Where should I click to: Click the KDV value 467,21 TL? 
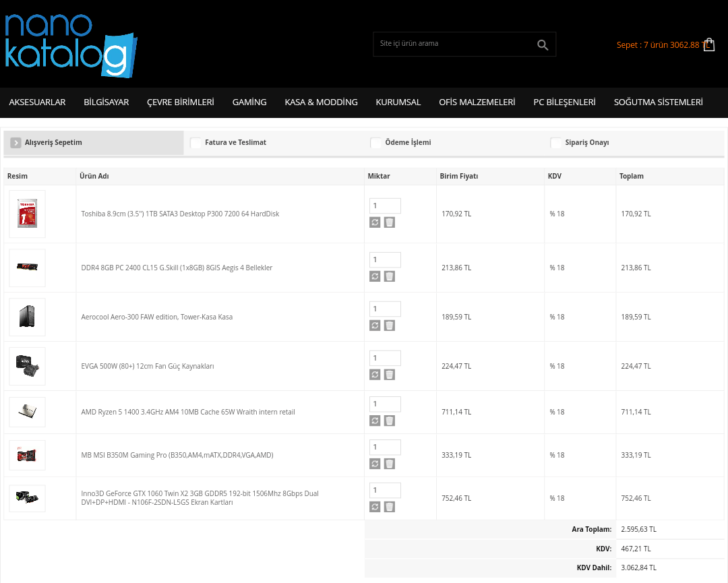pyautogui.click(x=636, y=549)
